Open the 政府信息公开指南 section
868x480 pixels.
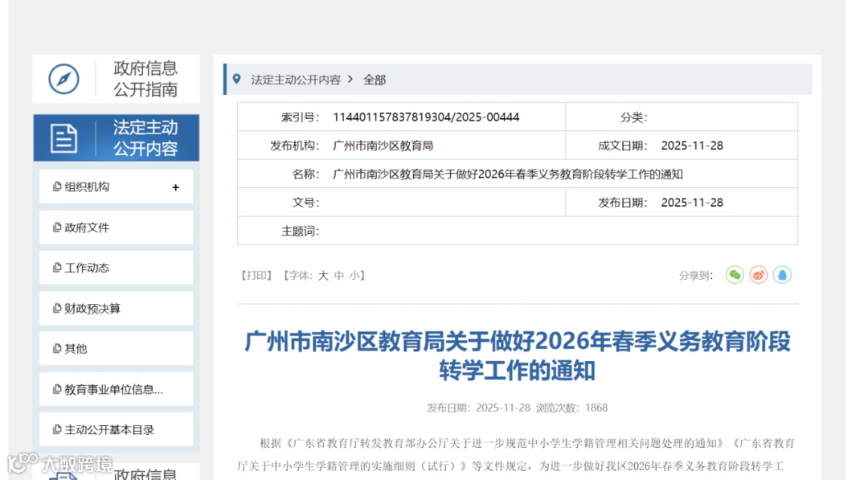click(116, 79)
